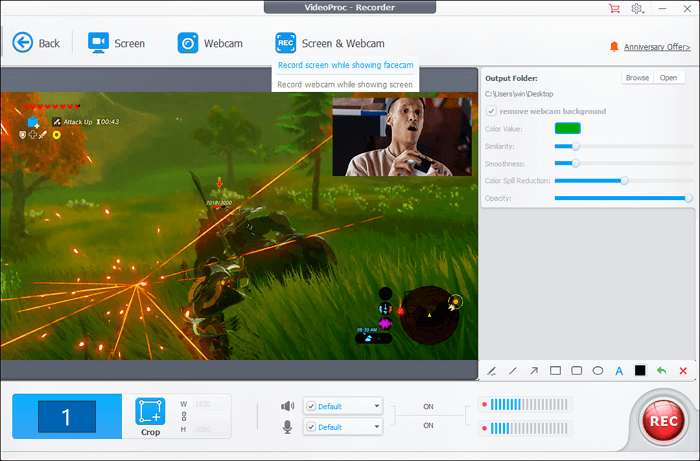The image size is (700, 461).
Task: Select the straight line drawing tool
Action: point(512,371)
